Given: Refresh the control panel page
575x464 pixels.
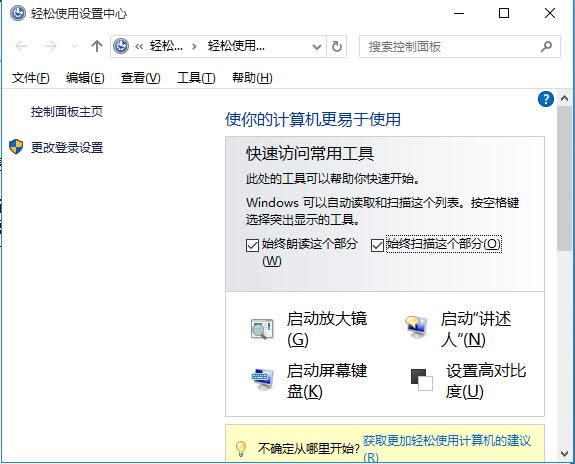Looking at the screenshot, I should click(337, 47).
